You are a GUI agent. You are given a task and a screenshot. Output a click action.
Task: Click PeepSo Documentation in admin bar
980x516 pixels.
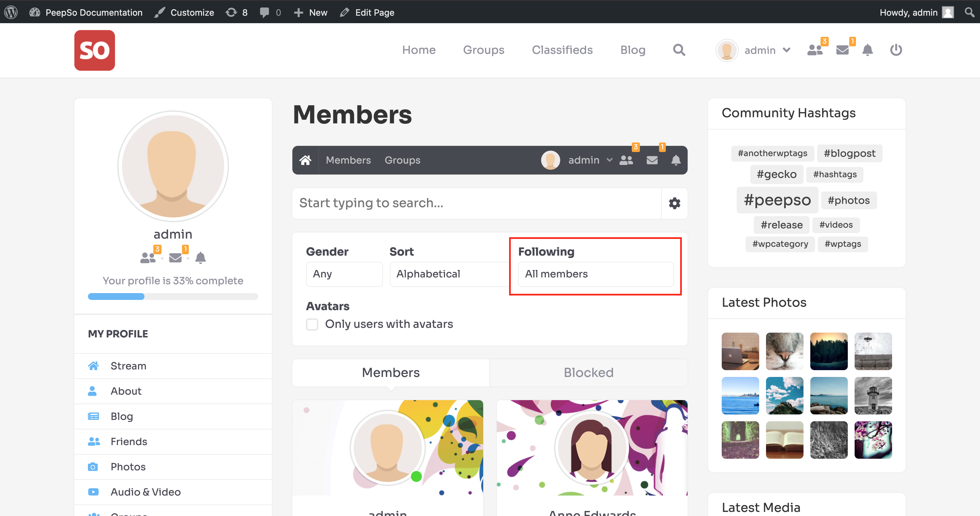point(86,12)
